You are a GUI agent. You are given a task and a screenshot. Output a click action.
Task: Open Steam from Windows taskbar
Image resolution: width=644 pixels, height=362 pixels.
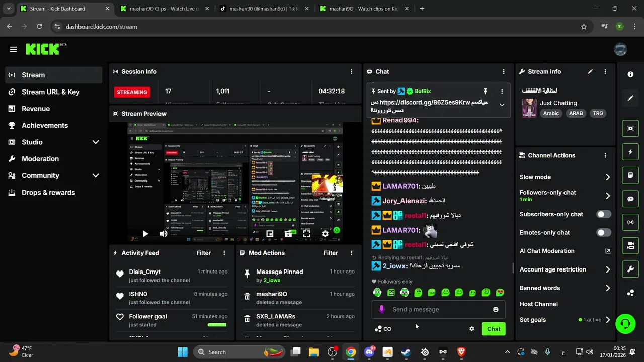pyautogui.click(x=406, y=352)
